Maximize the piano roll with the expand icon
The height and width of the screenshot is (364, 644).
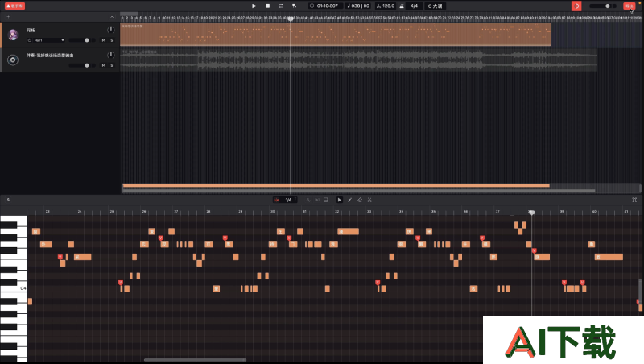[x=634, y=200]
